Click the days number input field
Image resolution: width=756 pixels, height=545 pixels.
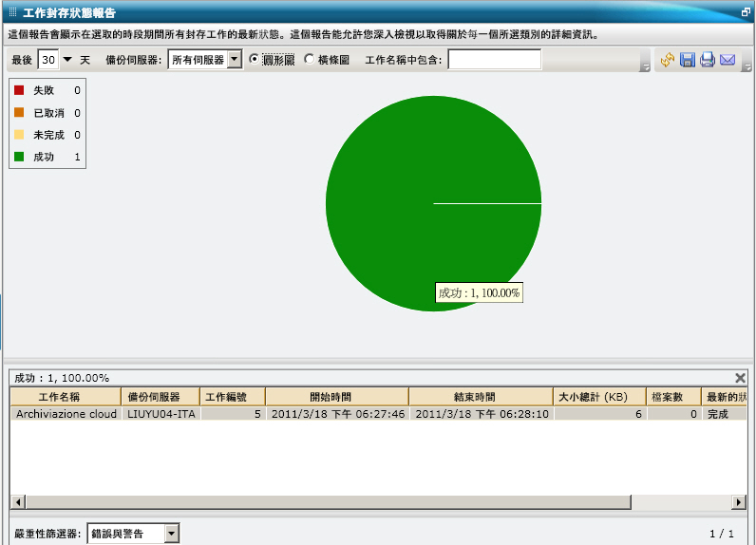click(48, 60)
